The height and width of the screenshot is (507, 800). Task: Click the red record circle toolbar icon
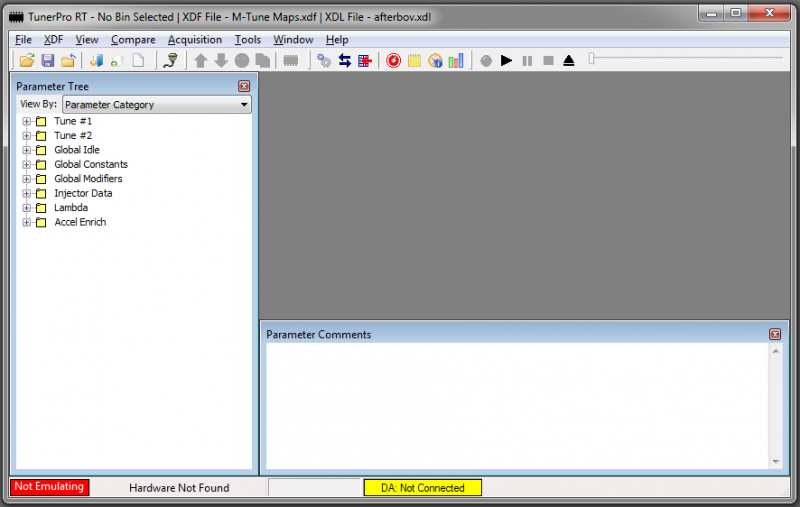pyautogui.click(x=393, y=61)
